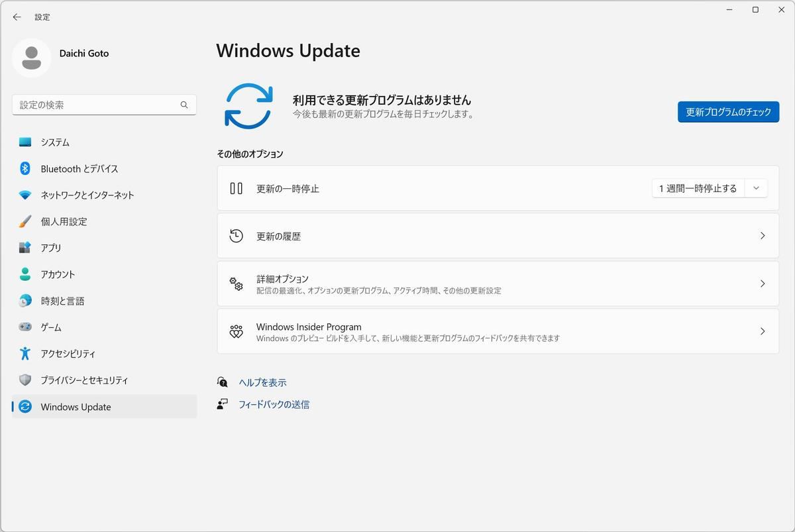Go to アカウント settings
The width and height of the screenshot is (795, 532).
104,274
